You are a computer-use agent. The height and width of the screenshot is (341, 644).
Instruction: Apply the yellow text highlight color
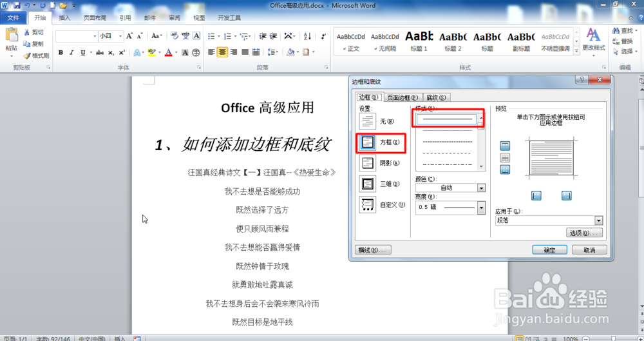click(x=151, y=53)
